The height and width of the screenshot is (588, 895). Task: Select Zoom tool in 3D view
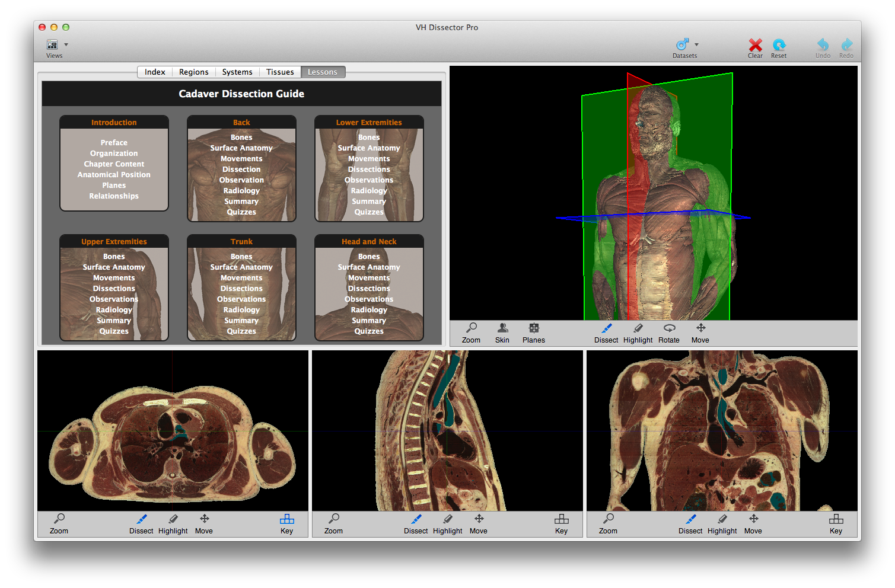[x=472, y=333]
